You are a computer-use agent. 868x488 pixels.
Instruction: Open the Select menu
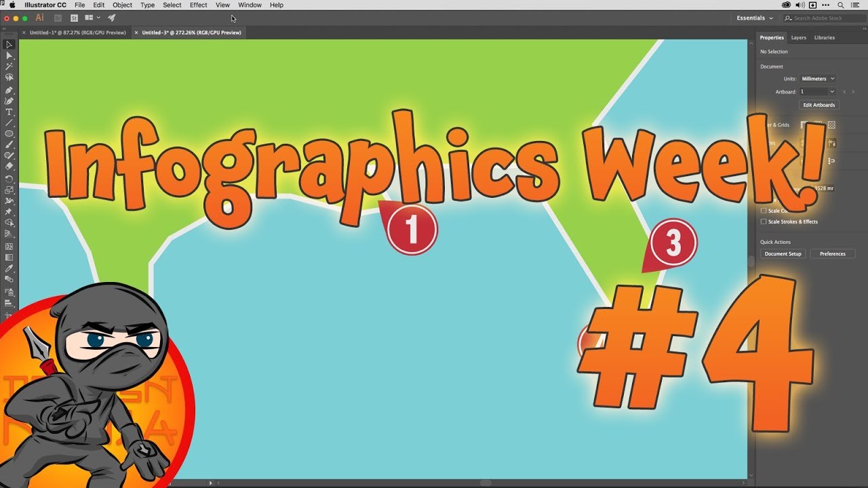tap(172, 5)
